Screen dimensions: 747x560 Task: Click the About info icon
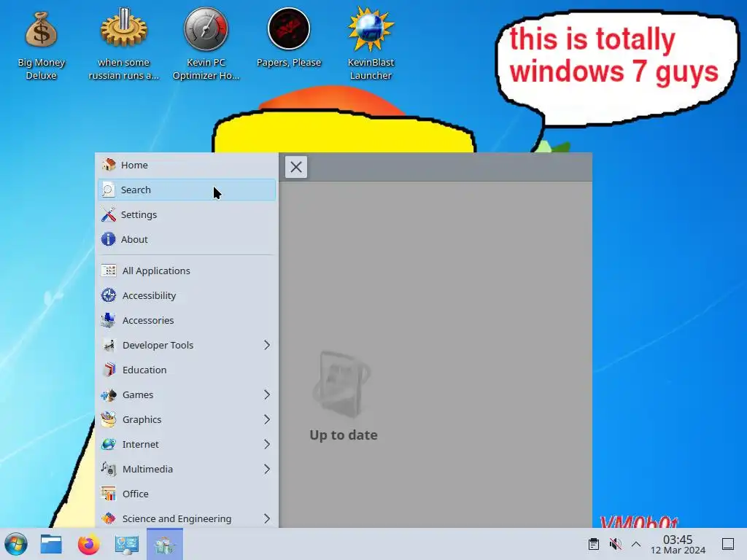click(x=109, y=239)
